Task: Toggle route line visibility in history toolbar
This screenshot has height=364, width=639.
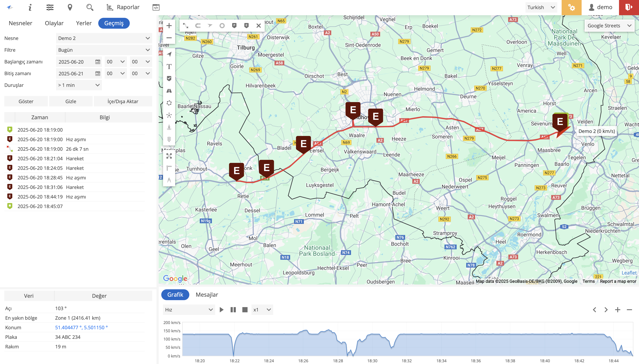Action: (x=185, y=26)
